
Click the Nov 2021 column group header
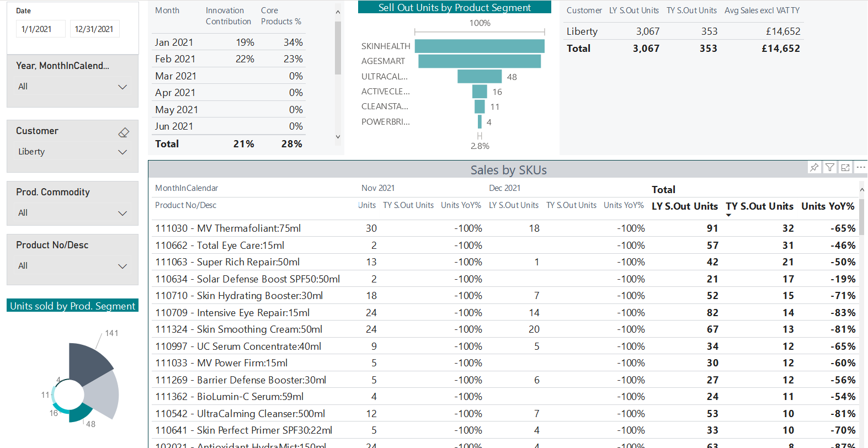click(x=378, y=188)
